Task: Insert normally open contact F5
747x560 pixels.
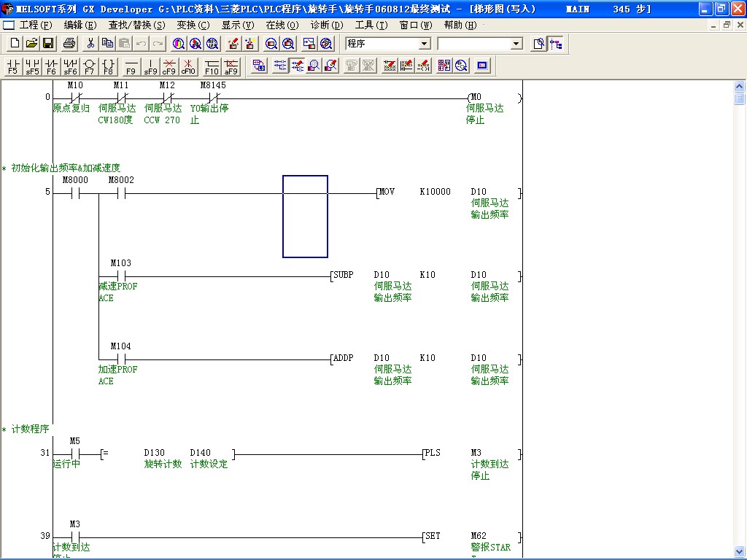Action: [13, 66]
